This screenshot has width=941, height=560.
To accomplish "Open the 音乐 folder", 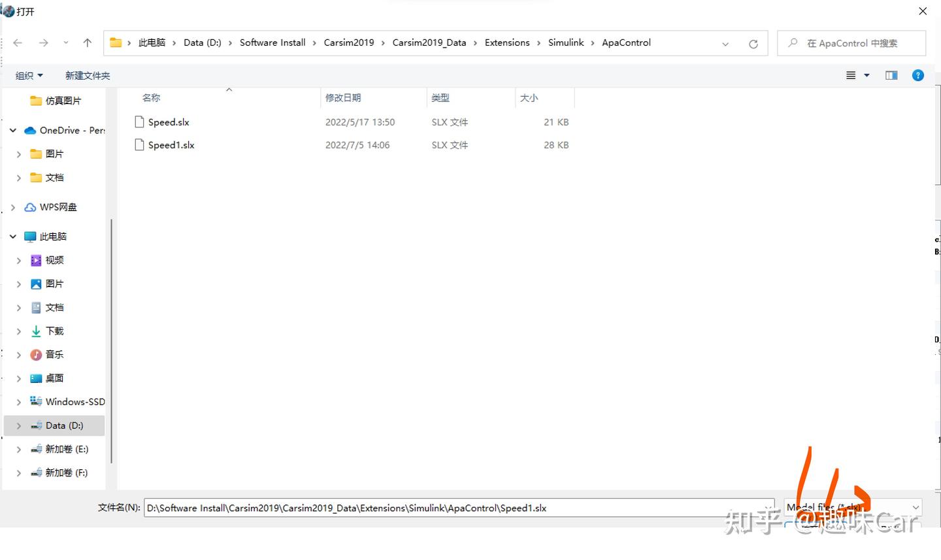I will (x=47, y=354).
